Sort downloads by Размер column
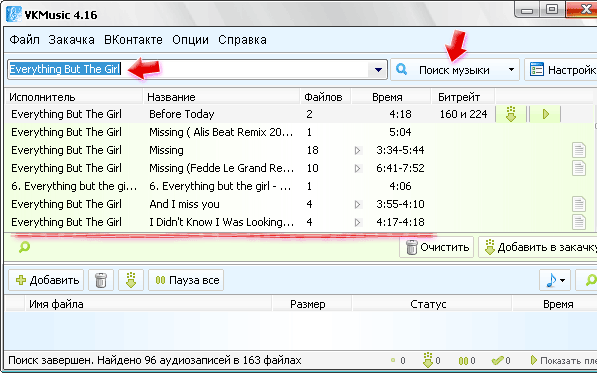597x373 pixels. click(x=312, y=304)
